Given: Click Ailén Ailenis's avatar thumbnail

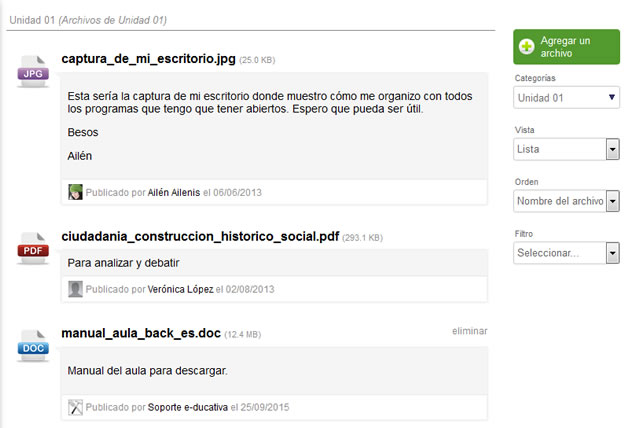Looking at the screenshot, I should pos(75,192).
